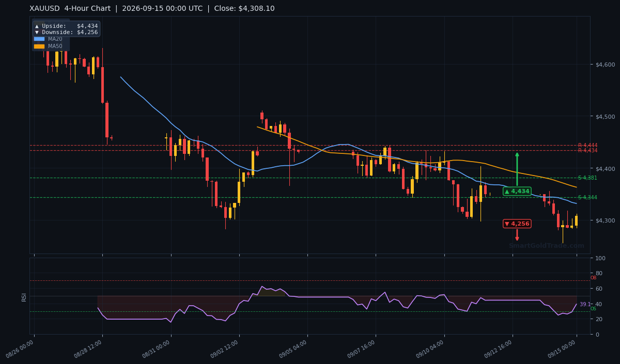Click the MA50 orange legend swatch
The image size is (620, 364).
pos(39,46)
